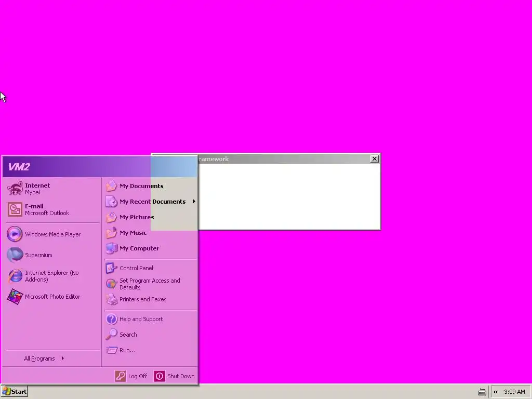532x399 pixels.
Task: Click the My Music text label
Action: coord(133,233)
